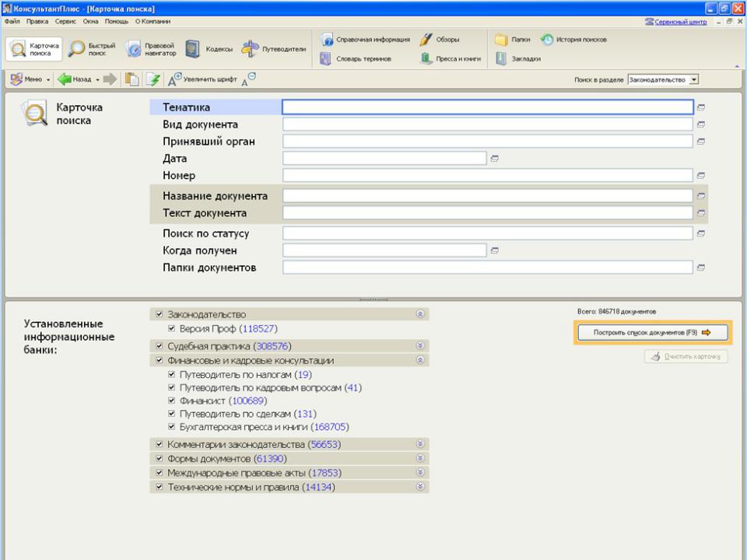Viewport: 747px width, 560px height.
Task: Open the 118527 document count link
Action: (x=258, y=328)
